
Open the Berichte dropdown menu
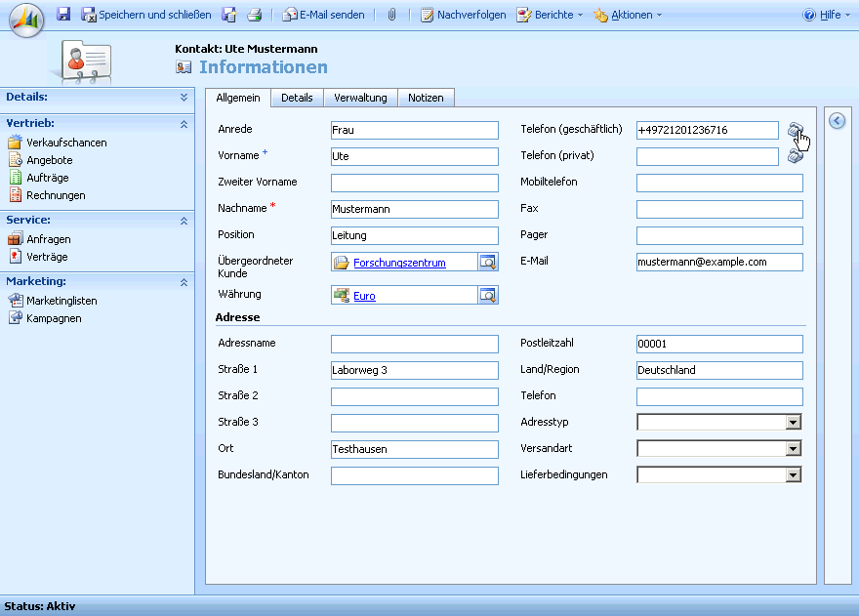click(550, 15)
